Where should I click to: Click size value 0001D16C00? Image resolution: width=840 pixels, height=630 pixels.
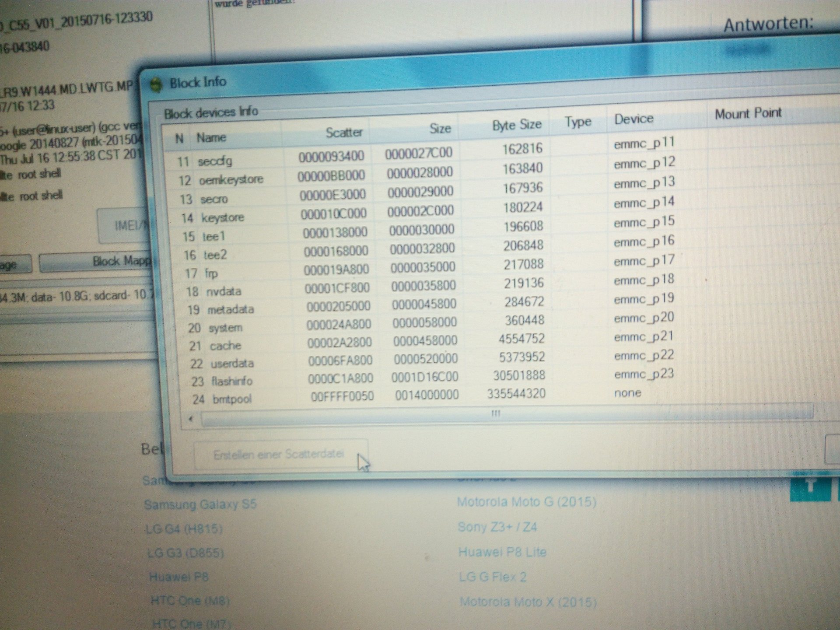click(424, 377)
